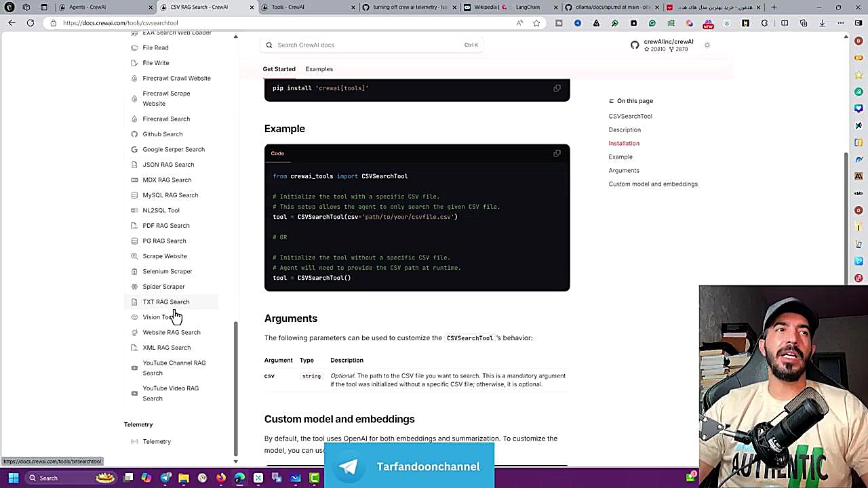The image size is (868, 488).
Task: Jump to Example in page outline
Action: [620, 157]
